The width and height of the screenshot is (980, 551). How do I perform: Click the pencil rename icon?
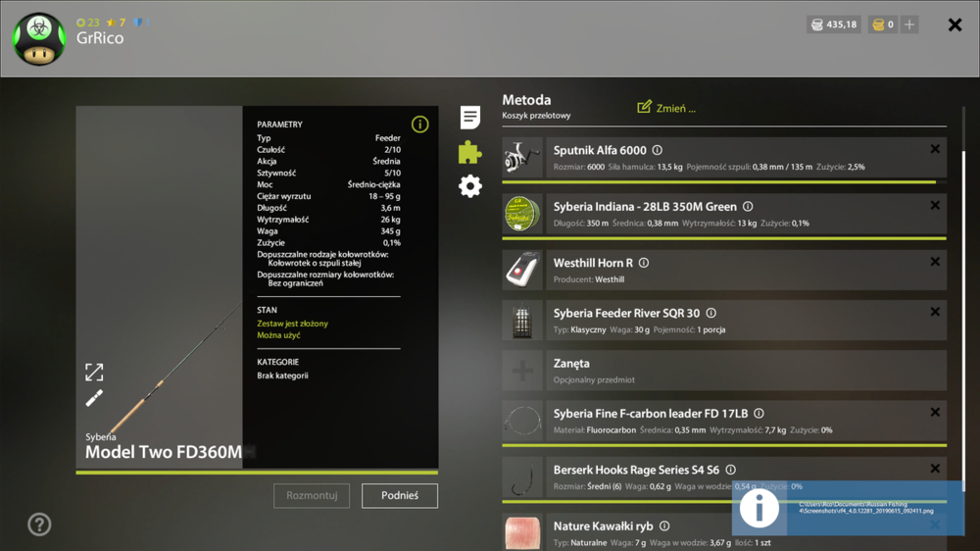94,398
